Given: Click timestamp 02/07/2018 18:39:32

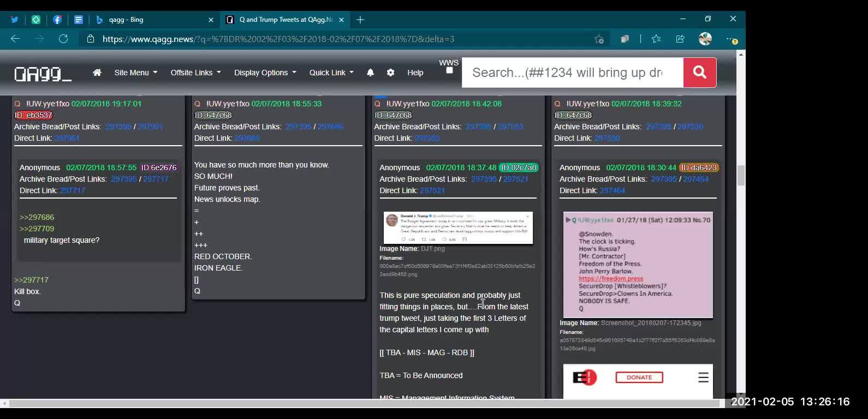Looking at the screenshot, I should [646, 104].
